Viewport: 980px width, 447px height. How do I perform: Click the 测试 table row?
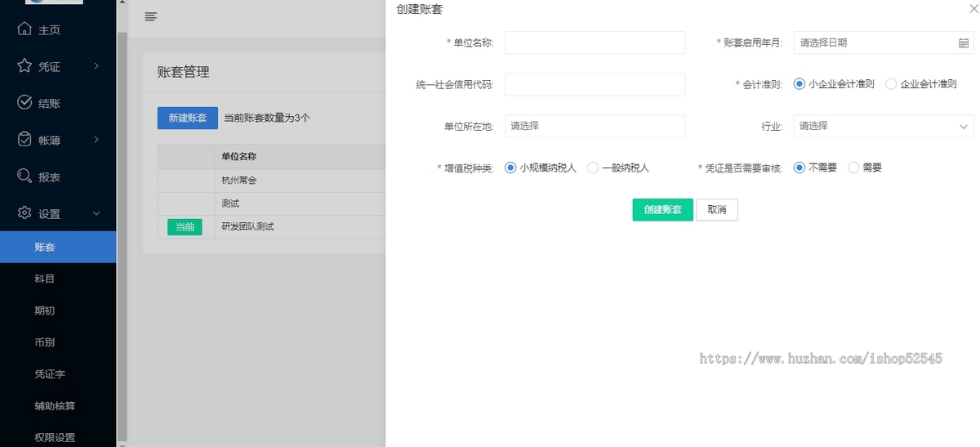click(271, 203)
